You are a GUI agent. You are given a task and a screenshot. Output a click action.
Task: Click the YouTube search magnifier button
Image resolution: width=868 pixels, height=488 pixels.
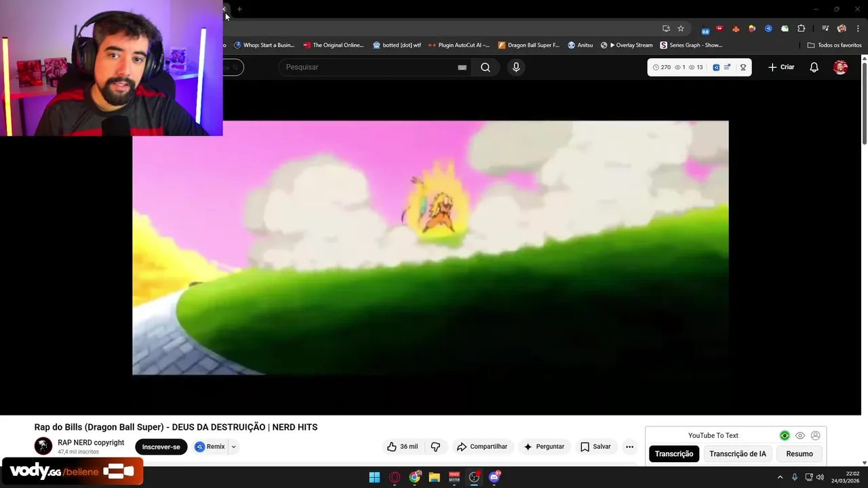pos(486,67)
